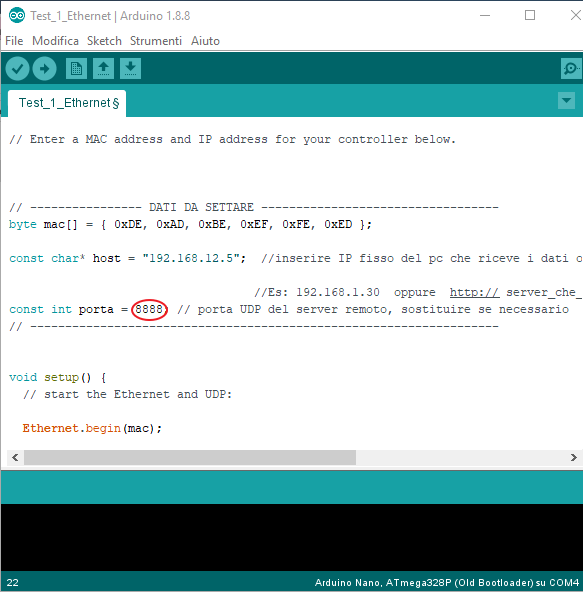Click the 'start the Ethernet and UDP' comment
The image size is (583, 592).
[x=127, y=394]
